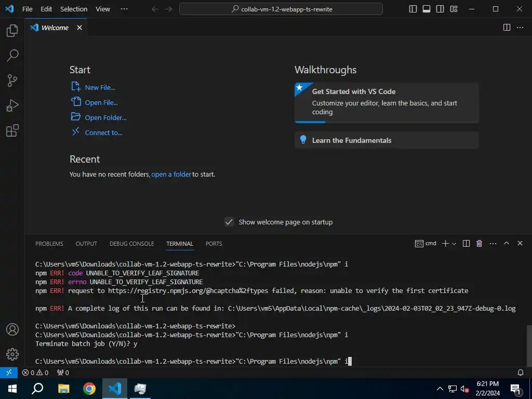Image resolution: width=532 pixels, height=399 pixels.
Task: Open the notifications bell in status bar
Action: (520, 373)
